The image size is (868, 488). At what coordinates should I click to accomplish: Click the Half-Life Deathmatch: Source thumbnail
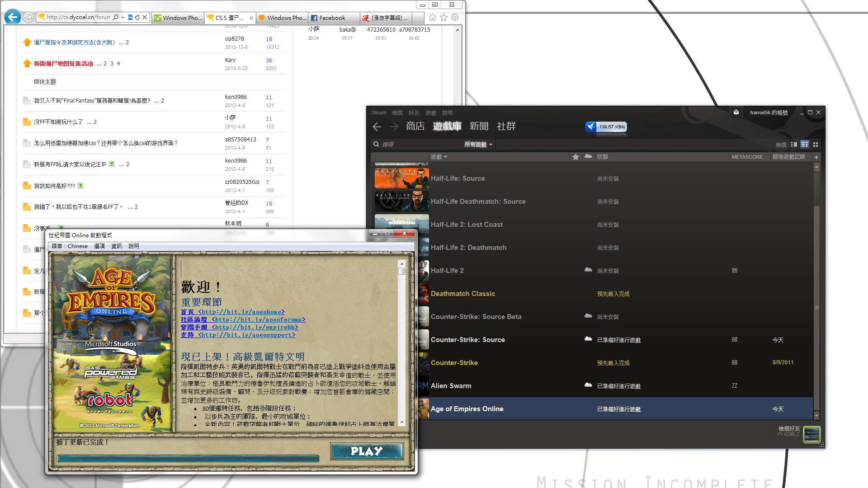click(401, 201)
